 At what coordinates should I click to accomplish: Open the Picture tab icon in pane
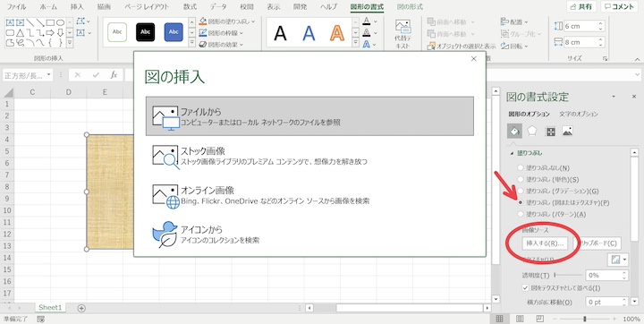pos(568,132)
